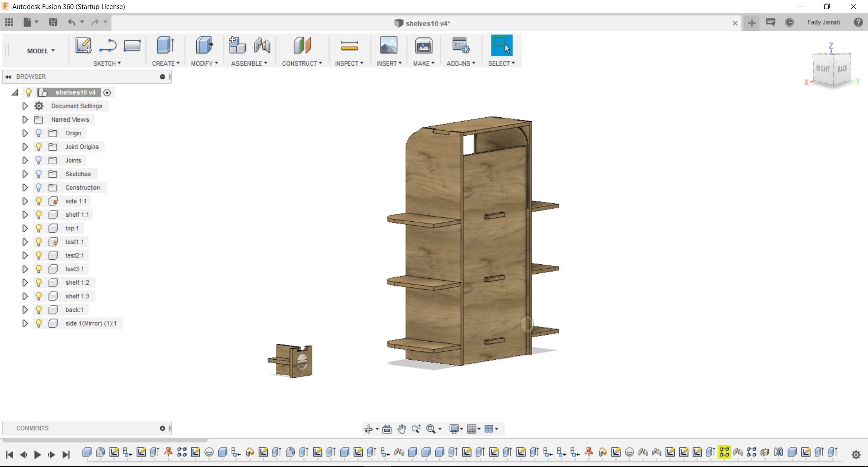The width and height of the screenshot is (868, 467).
Task: Click the Scripts and Add-Ins icon
Action: tap(461, 46)
